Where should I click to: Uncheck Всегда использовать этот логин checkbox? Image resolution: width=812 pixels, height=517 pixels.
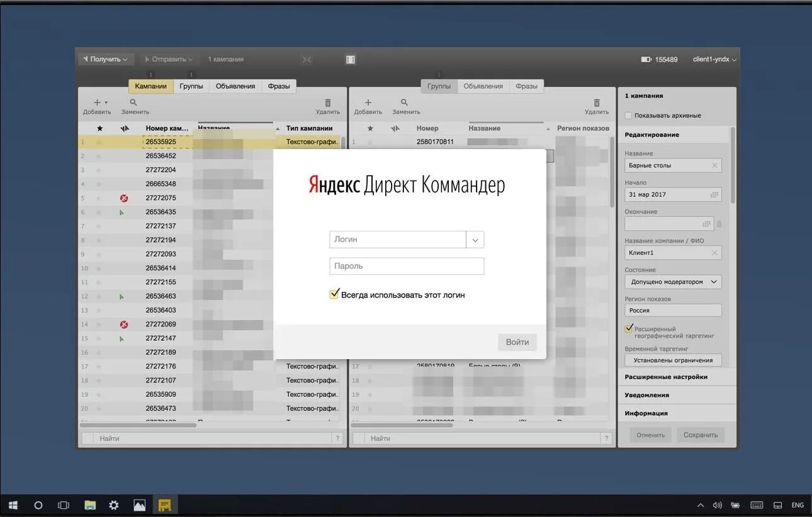(x=334, y=294)
